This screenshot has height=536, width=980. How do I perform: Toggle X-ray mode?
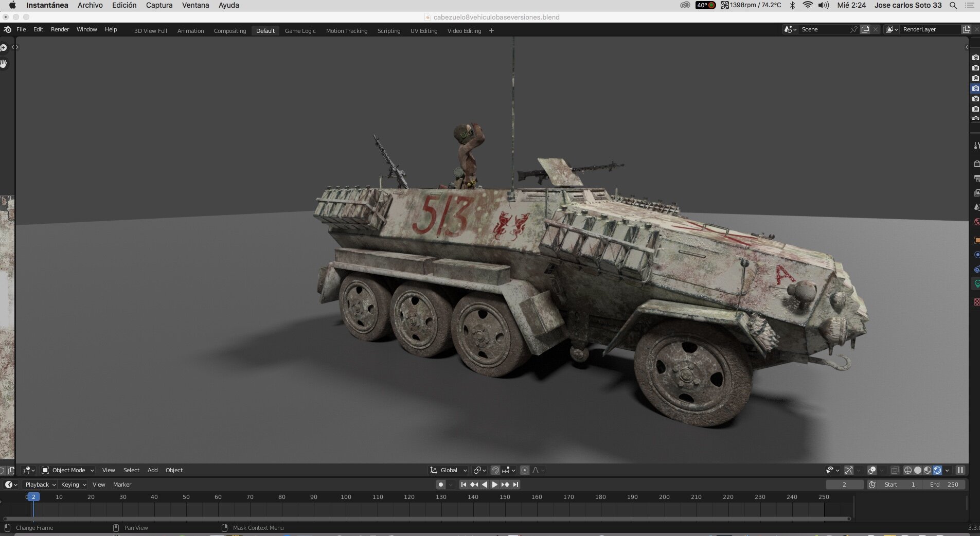tap(895, 470)
